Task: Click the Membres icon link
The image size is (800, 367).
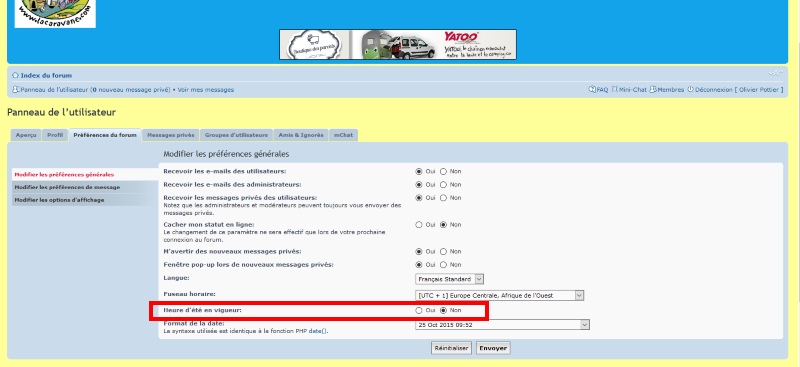Action: tap(653, 89)
